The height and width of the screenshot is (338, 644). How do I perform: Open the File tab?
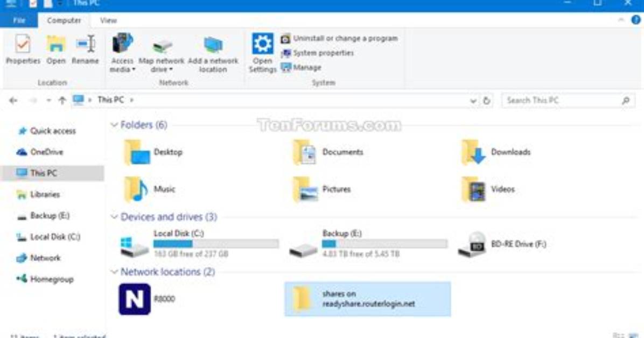coord(19,20)
